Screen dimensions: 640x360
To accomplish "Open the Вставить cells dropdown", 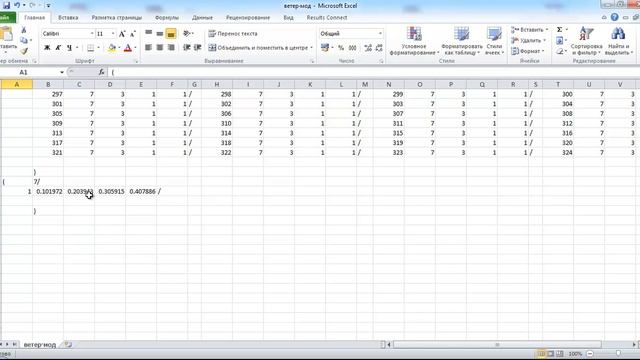I will coord(529,30).
